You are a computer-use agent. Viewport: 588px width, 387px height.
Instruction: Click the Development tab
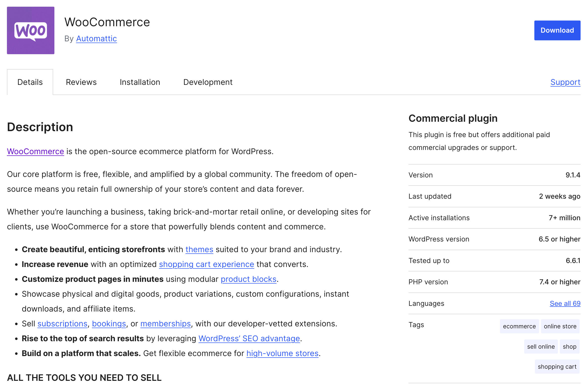[207, 82]
